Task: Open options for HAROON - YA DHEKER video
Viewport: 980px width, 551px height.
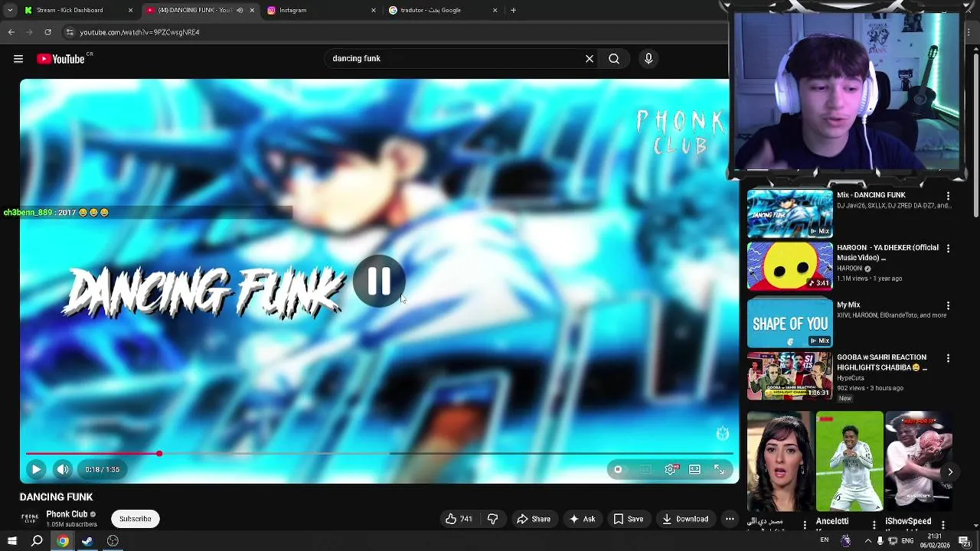Action: (x=948, y=249)
